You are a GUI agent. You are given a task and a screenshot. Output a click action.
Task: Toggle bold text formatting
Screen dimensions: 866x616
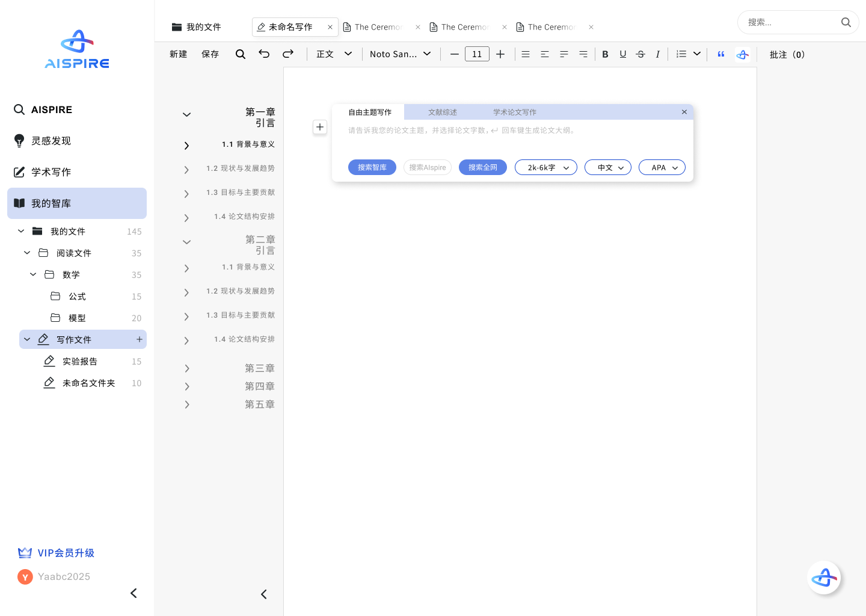click(x=606, y=54)
